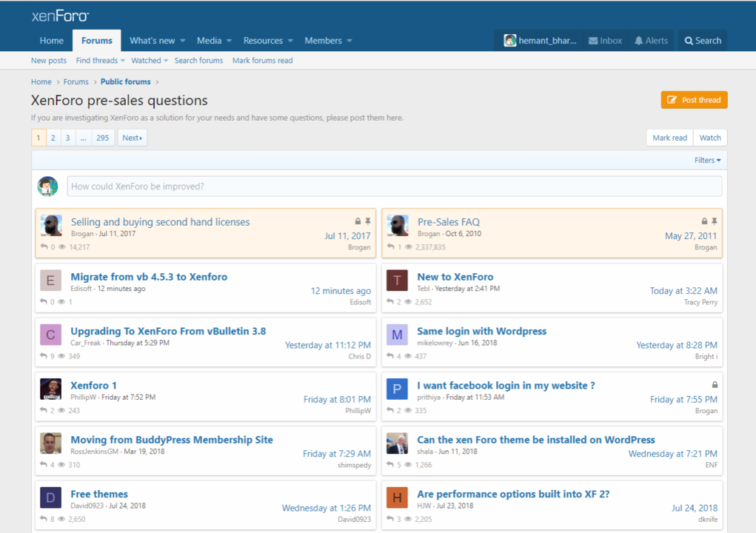756x533 pixels.
Task: Click Brogan's avatar on second hand licenses thread
Action: click(51, 225)
